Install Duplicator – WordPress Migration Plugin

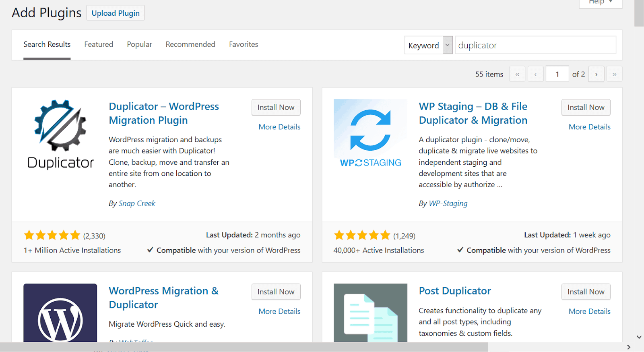(276, 107)
